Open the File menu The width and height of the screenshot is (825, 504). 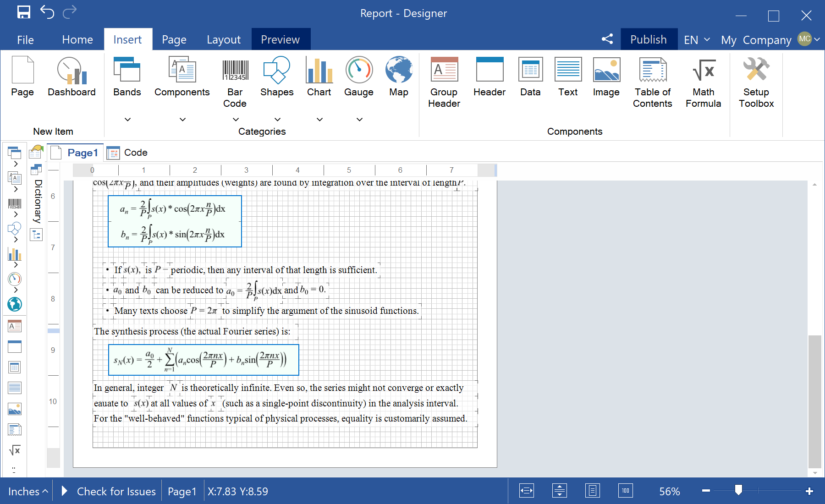click(x=25, y=40)
